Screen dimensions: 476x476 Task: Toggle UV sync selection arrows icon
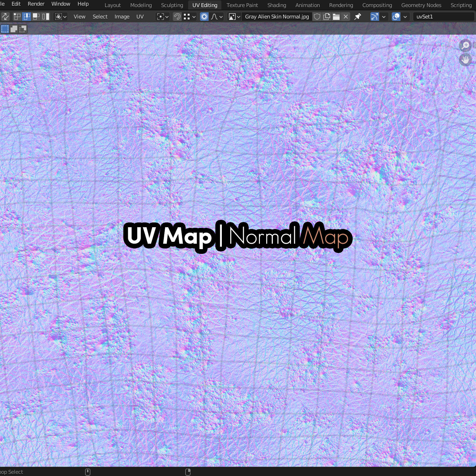5,17
